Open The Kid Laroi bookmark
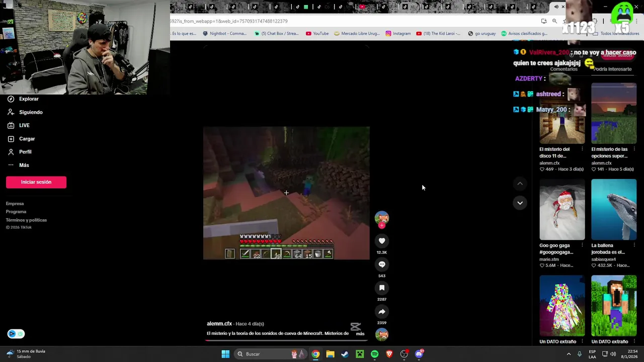Screen dimensions: 644x362 pyautogui.click(x=438, y=34)
